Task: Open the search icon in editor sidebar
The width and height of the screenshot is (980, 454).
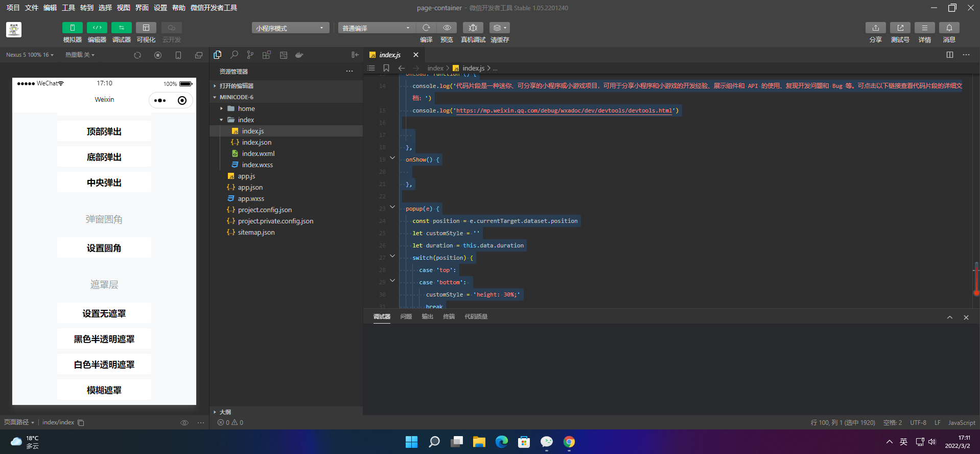Action: (x=234, y=55)
